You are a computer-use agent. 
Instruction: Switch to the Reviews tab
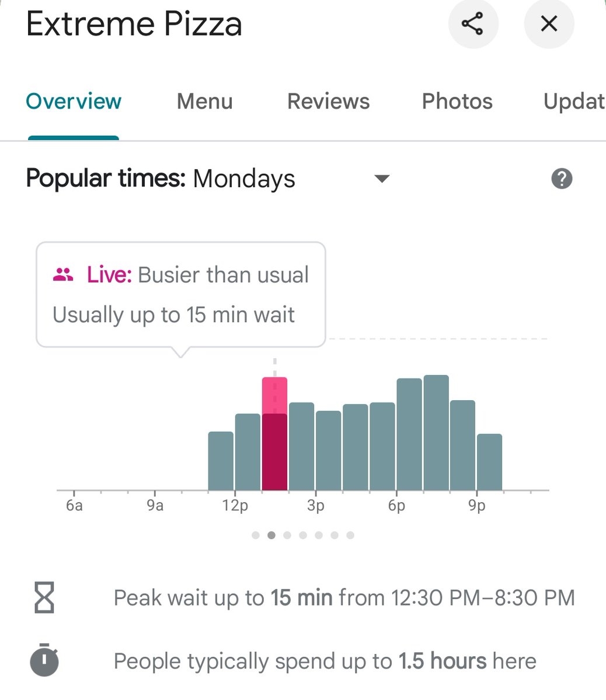pyautogui.click(x=328, y=101)
